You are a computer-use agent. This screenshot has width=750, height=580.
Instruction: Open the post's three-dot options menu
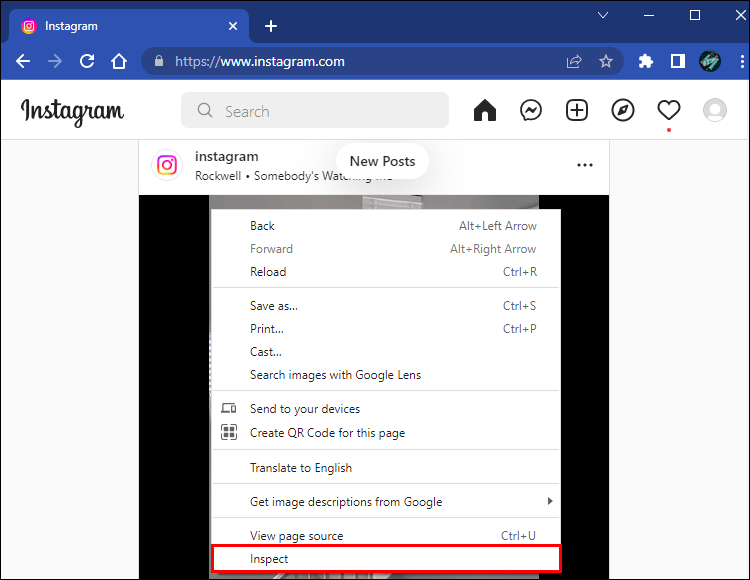[x=585, y=165]
